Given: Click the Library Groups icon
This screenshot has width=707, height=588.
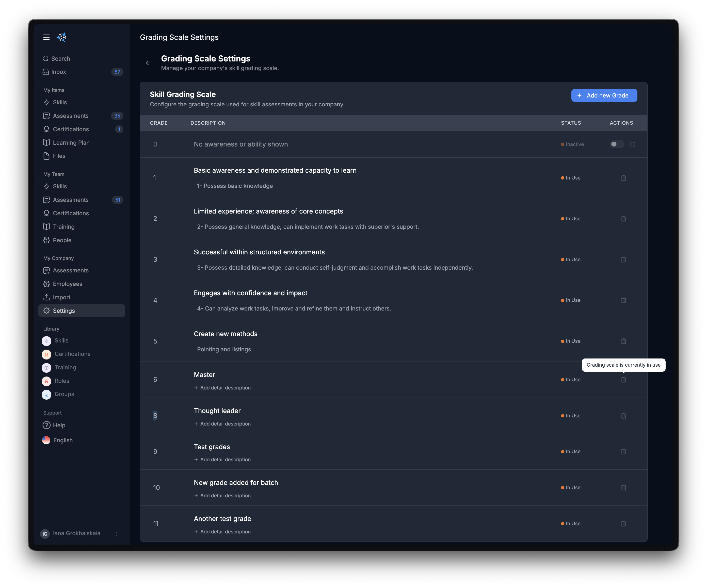Looking at the screenshot, I should pos(46,395).
